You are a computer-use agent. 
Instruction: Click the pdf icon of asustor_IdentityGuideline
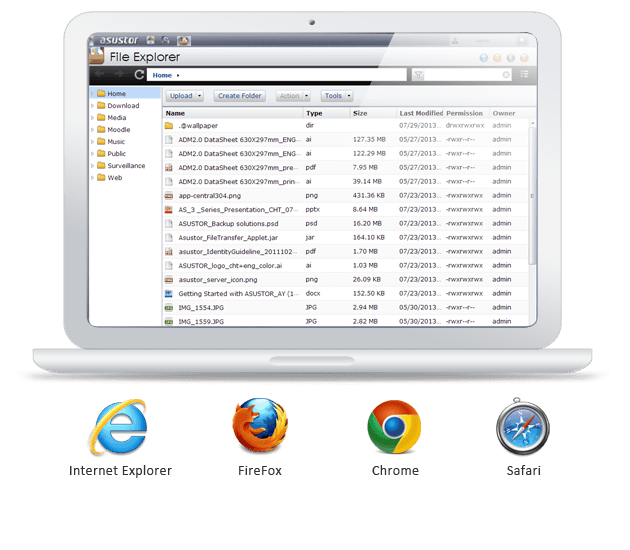169,251
